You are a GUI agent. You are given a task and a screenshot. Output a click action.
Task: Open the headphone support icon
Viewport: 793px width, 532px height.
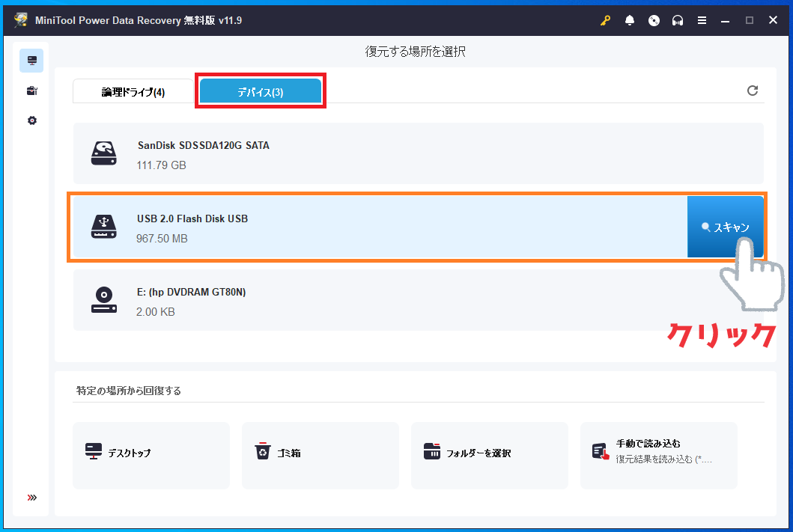click(x=678, y=20)
